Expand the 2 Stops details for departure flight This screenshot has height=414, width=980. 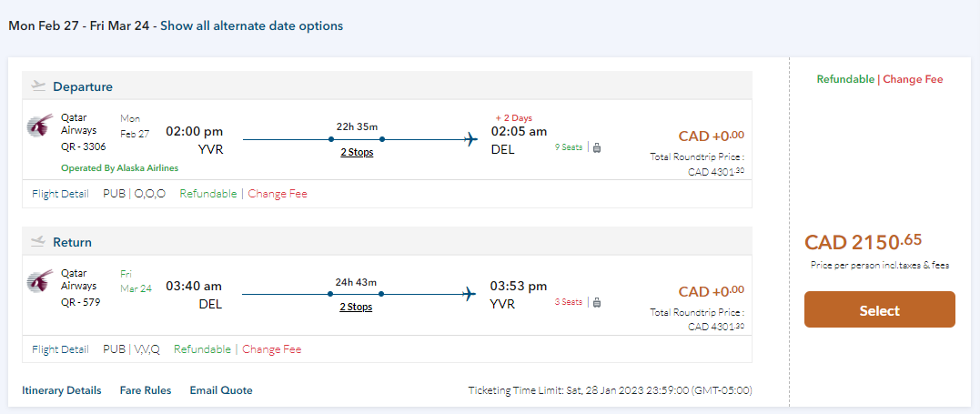357,152
